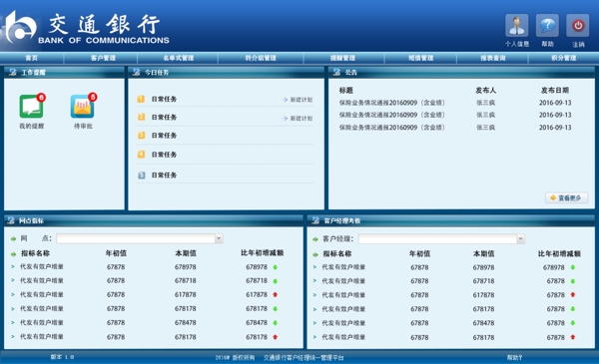Click the red badge 6 on 我的提醒
Image resolution: width=599 pixels, height=364 pixels.
click(41, 98)
